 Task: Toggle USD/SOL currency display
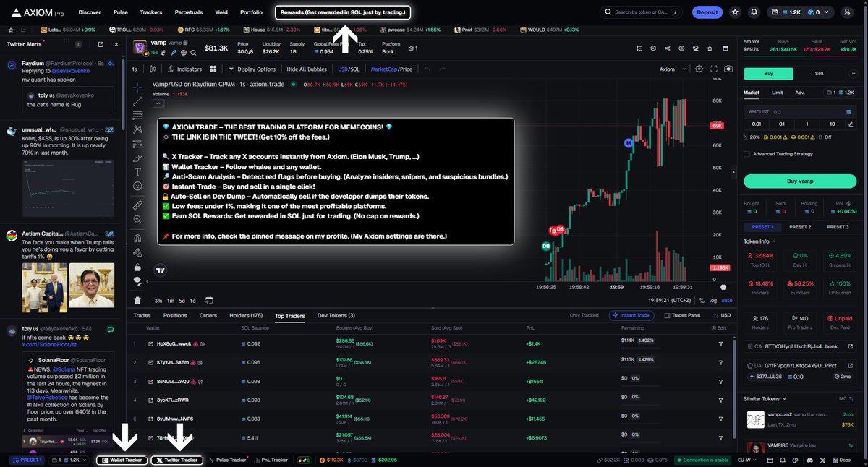(x=349, y=69)
